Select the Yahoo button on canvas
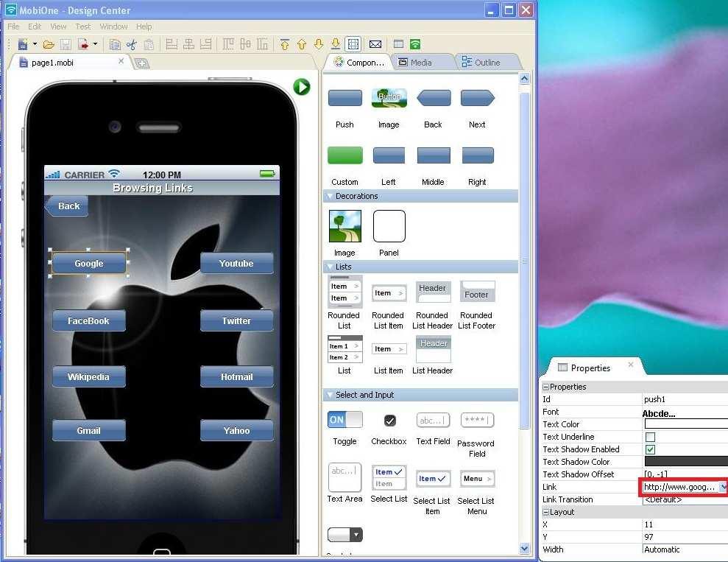Image resolution: width=728 pixels, height=562 pixels. coord(236,431)
